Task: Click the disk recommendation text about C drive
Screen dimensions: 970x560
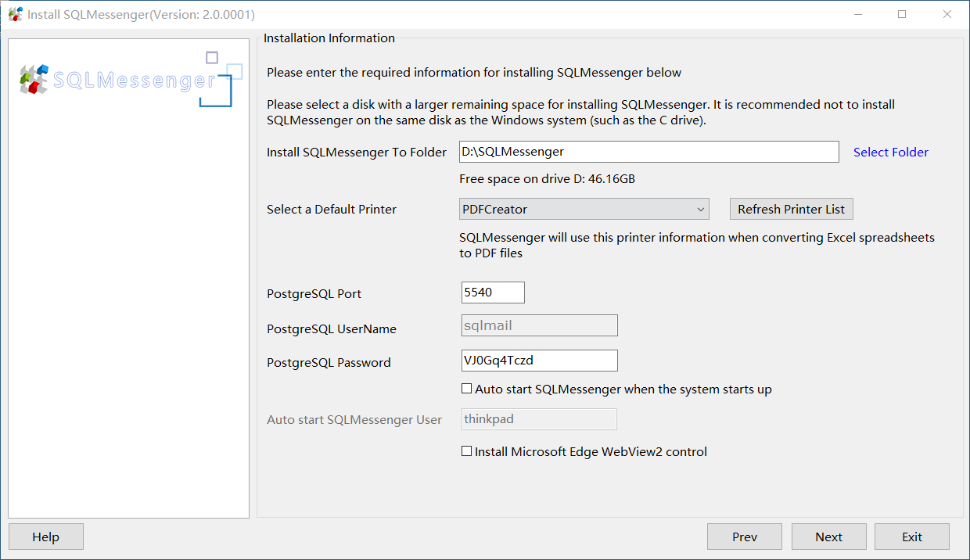Action: 580,112
